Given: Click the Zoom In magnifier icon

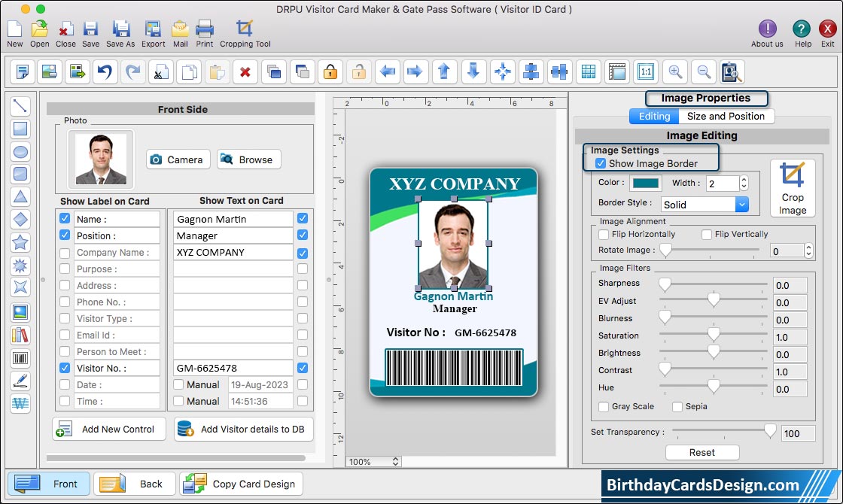Looking at the screenshot, I should click(x=675, y=71).
